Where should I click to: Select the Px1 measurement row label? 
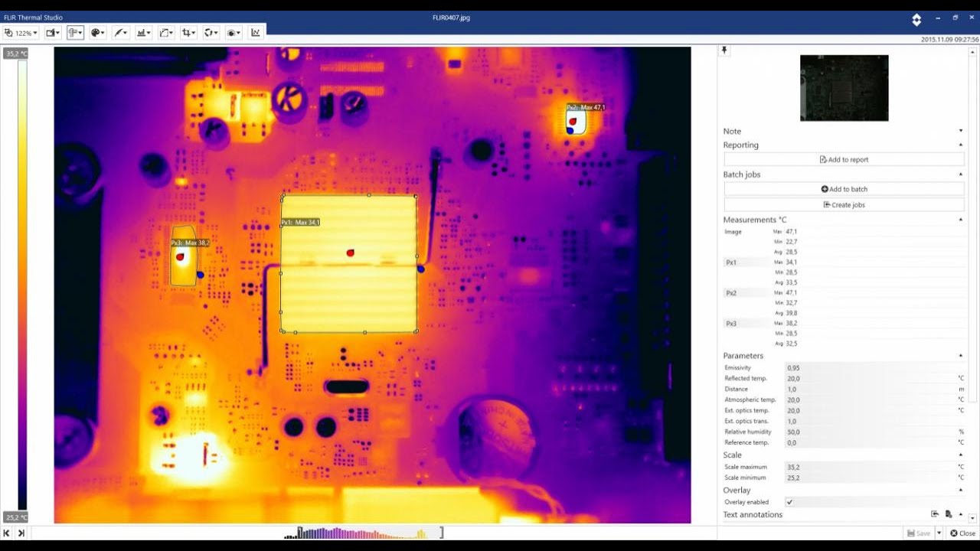tap(731, 262)
